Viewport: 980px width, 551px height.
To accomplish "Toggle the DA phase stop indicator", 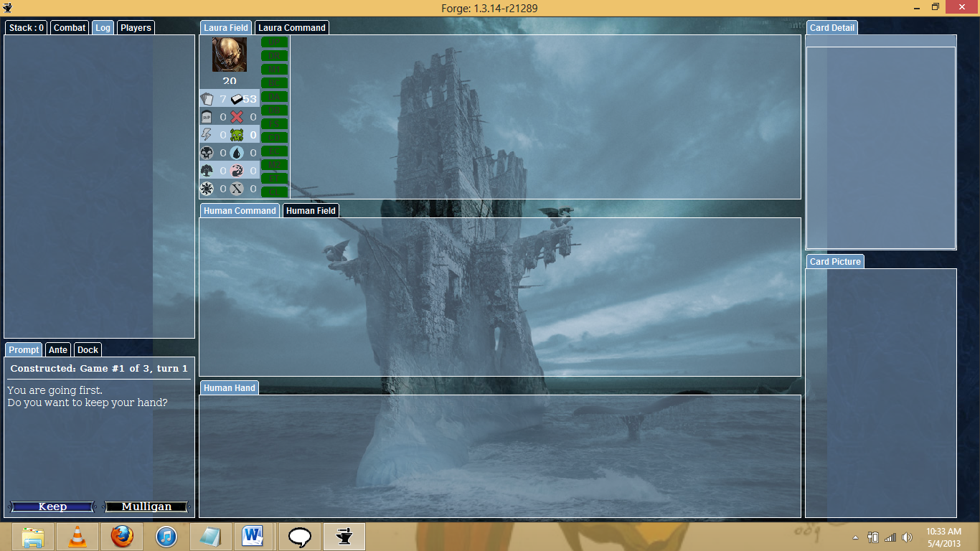I will 274,97.
